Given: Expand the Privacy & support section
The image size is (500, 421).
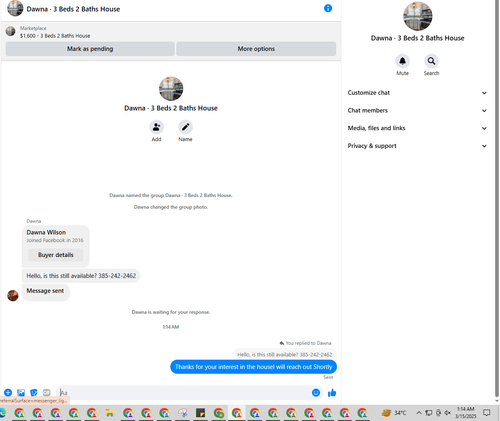Looking at the screenshot, I should coord(417,146).
